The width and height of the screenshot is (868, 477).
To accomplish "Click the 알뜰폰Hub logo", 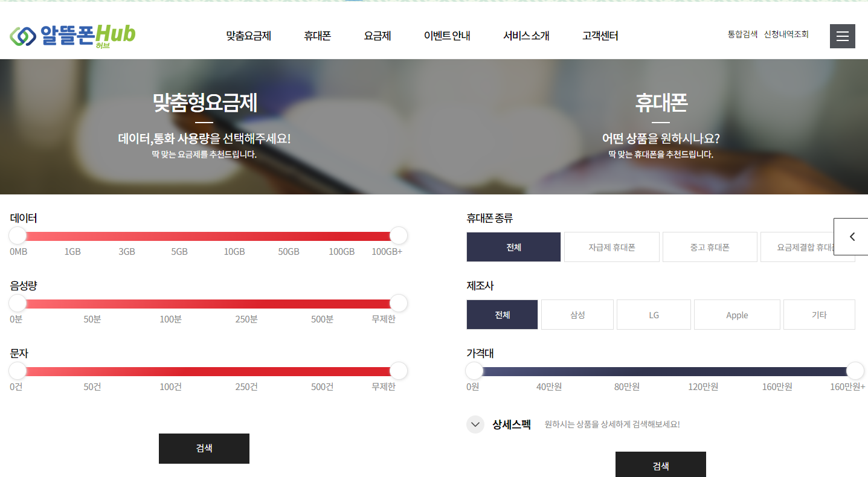I will pyautogui.click(x=71, y=36).
